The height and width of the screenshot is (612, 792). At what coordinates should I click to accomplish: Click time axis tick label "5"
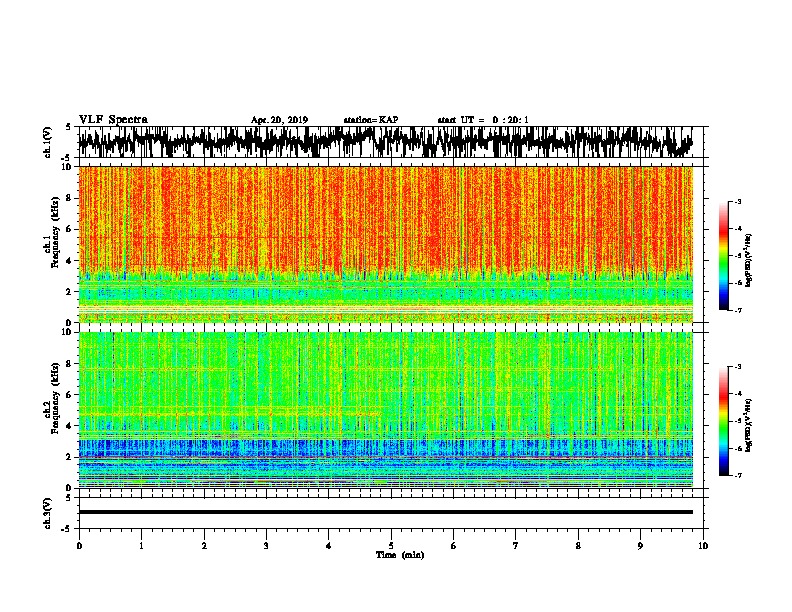click(x=391, y=546)
